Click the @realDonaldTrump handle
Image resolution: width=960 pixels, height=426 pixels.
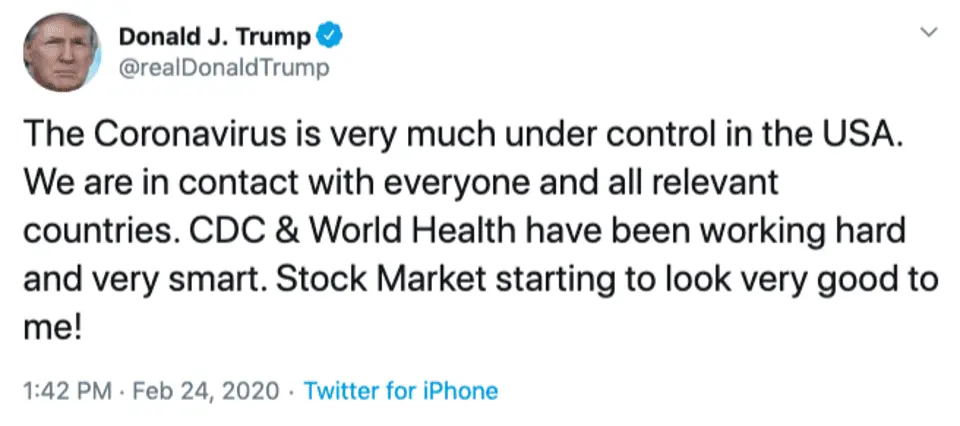[223, 68]
